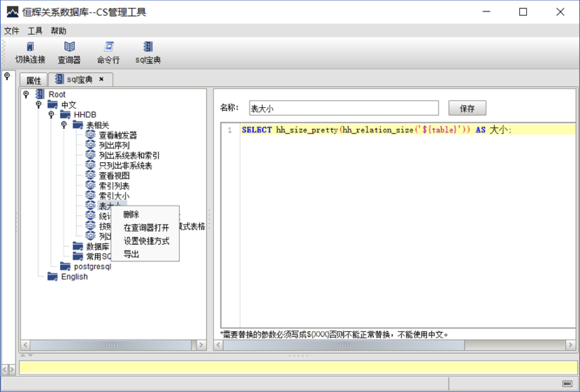Open the sql宝典 toolbar icon

[x=148, y=47]
